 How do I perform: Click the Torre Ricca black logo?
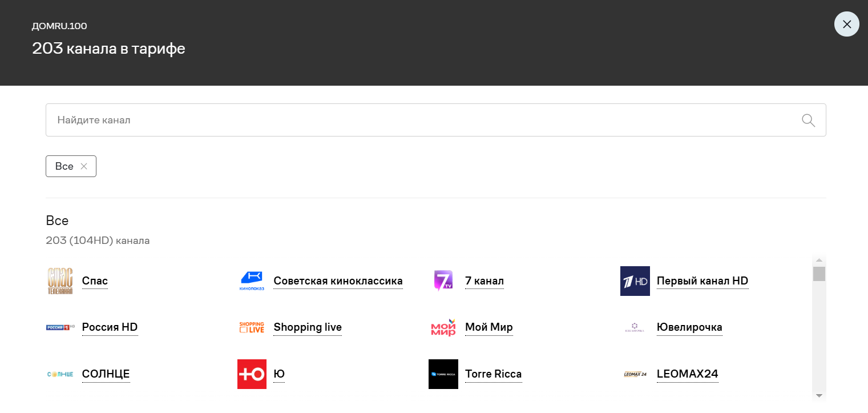tap(443, 374)
